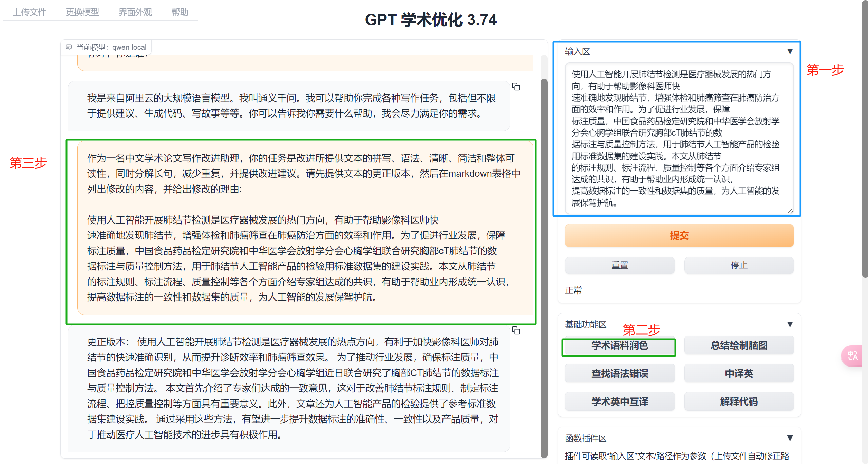Click the 更正版本 reply message

tap(289, 388)
